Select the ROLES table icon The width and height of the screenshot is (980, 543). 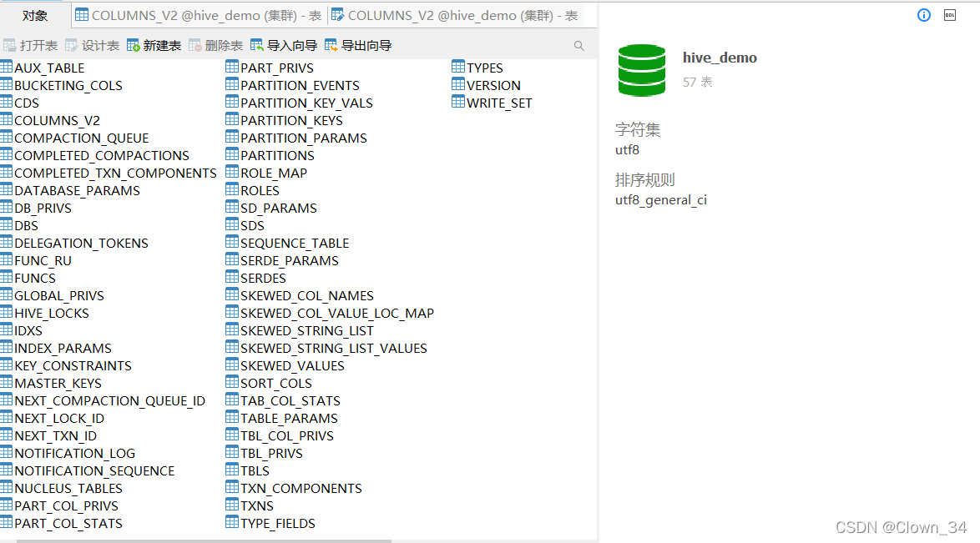click(232, 189)
